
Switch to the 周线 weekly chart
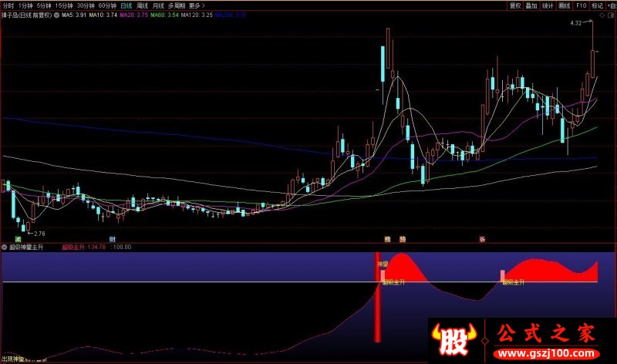click(x=143, y=5)
